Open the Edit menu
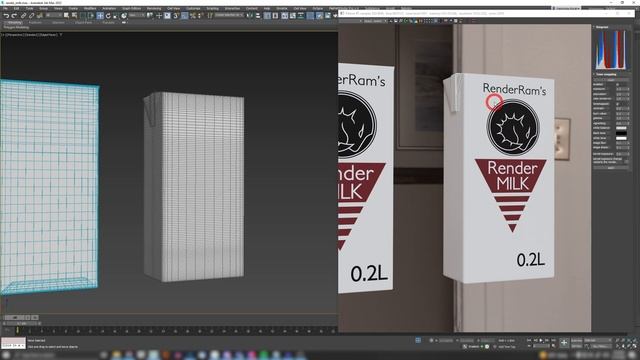This screenshot has width=640, height=360. click(16, 8)
